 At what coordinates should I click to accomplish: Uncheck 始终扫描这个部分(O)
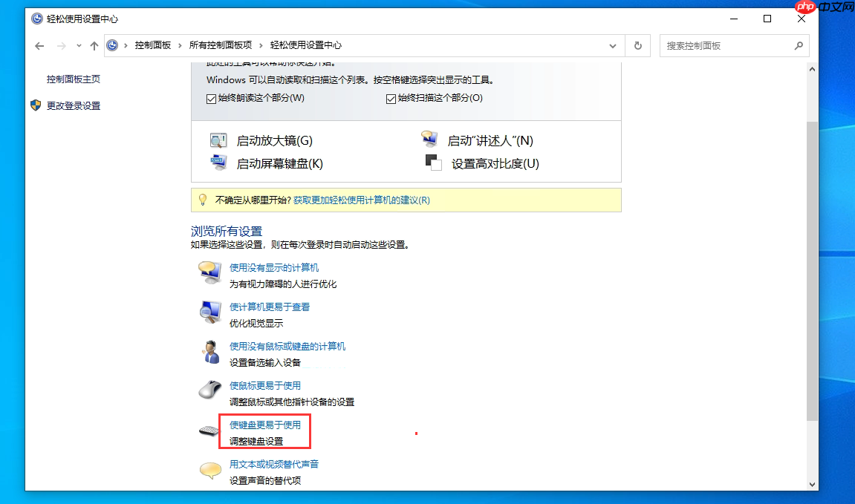point(390,98)
